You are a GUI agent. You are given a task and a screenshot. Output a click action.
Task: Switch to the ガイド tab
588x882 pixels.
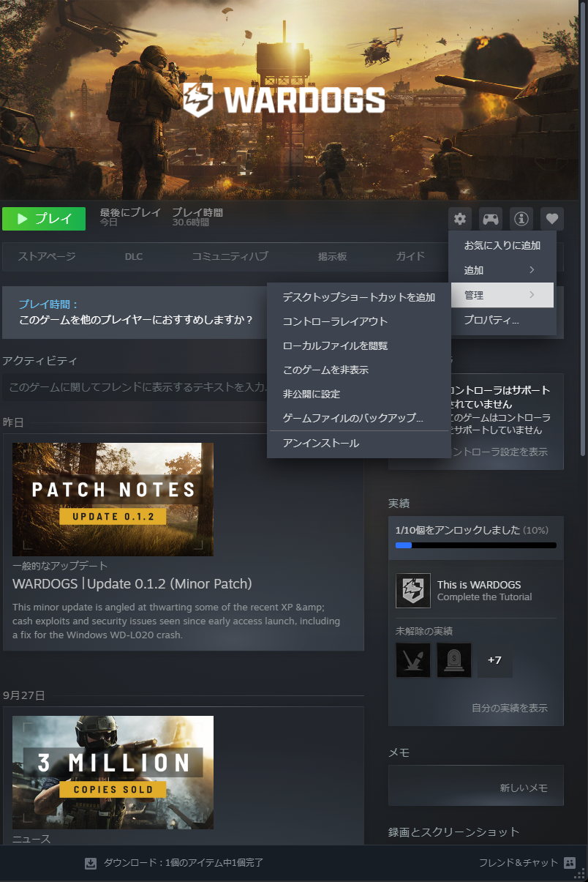click(410, 256)
